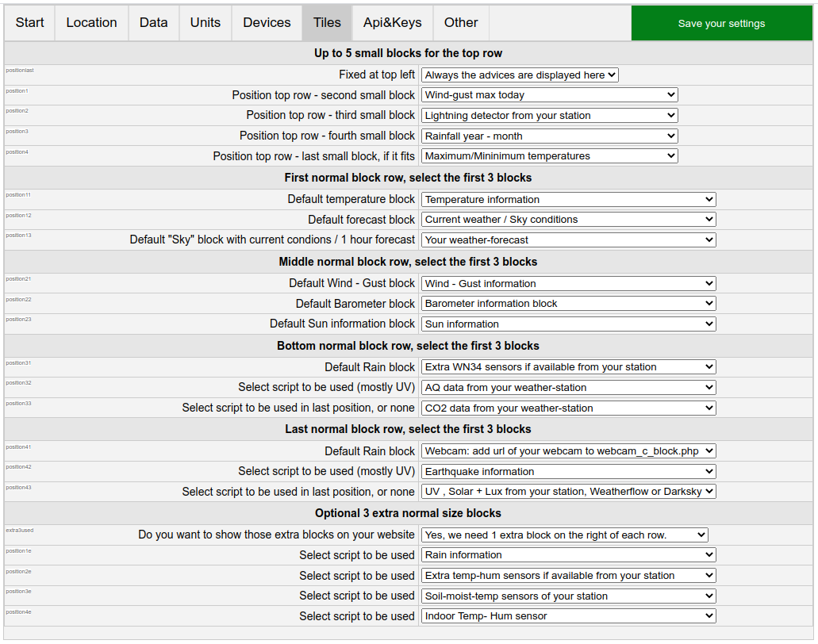Expand the 'Earthquake information' dropdown
The width and height of the screenshot is (818, 644).
(x=569, y=471)
